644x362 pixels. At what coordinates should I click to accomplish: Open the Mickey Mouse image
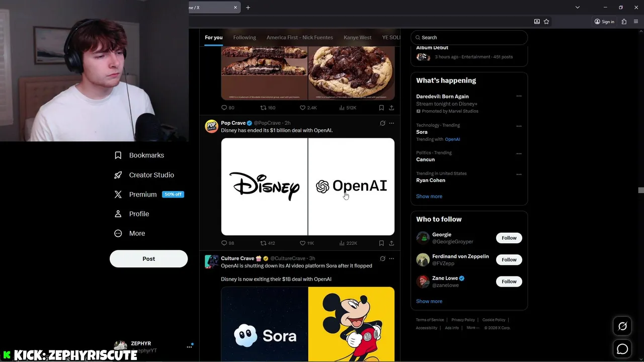click(351, 324)
